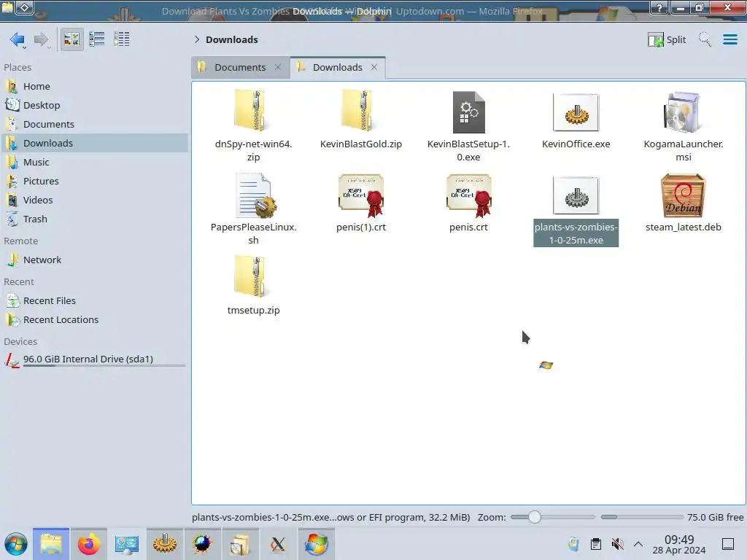This screenshot has height=560, width=747.
Task: Open the search magnifier
Action: click(705, 39)
